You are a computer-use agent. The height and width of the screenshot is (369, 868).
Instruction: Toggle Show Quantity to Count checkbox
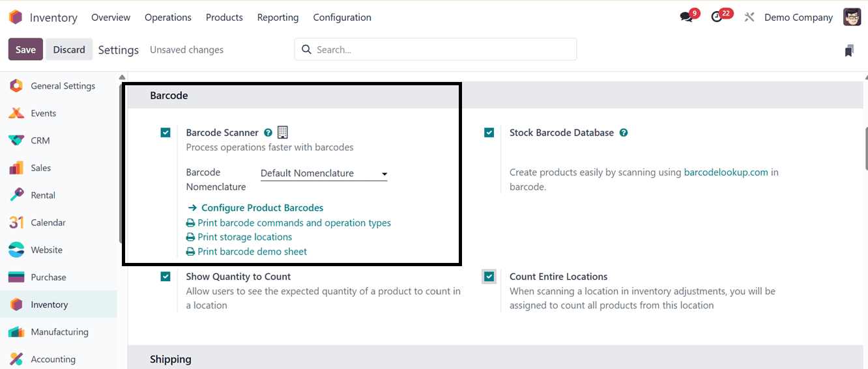(x=166, y=277)
